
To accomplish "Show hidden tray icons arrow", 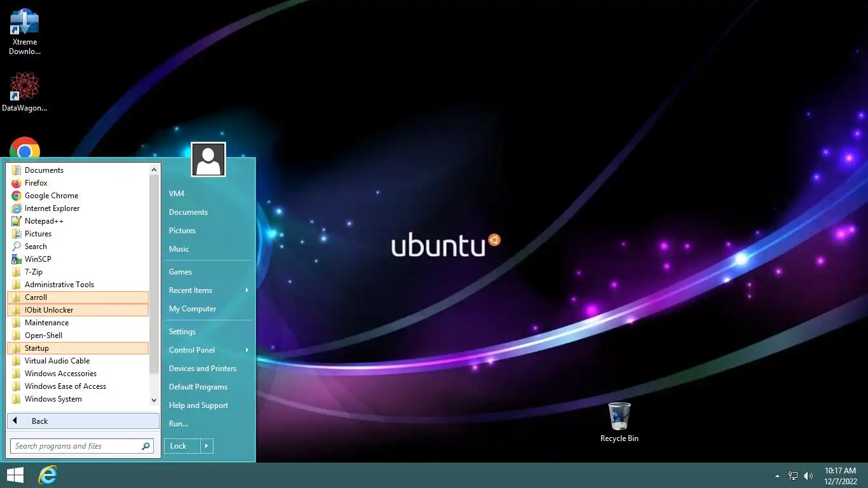I will point(777,475).
